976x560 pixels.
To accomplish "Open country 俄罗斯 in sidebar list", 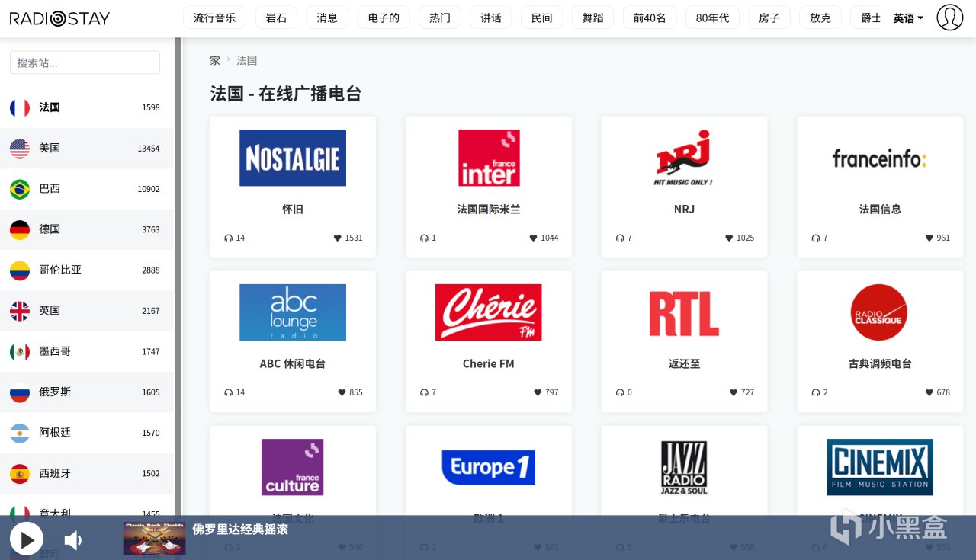I will pyautogui.click(x=87, y=392).
